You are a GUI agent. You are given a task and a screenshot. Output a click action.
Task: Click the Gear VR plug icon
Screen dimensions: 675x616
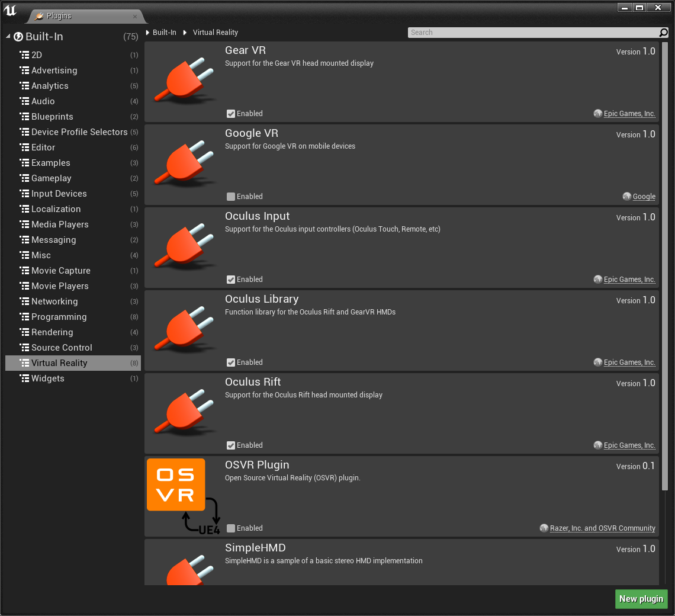(184, 80)
